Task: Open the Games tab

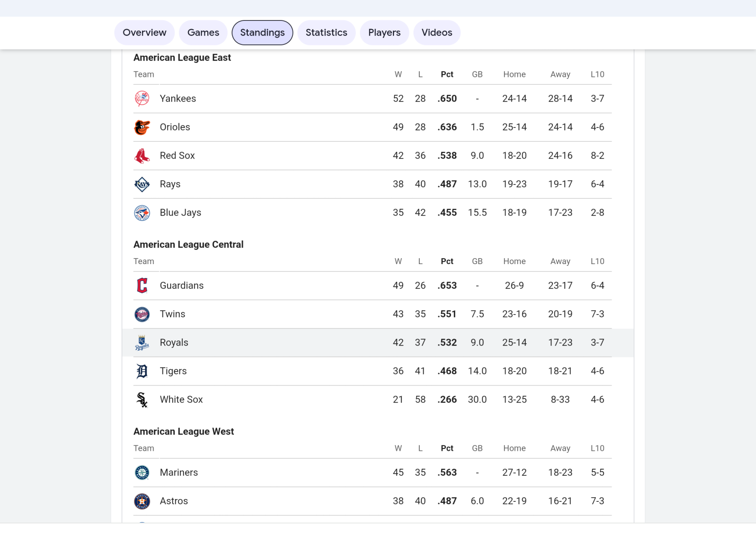Action: pyautogui.click(x=203, y=32)
